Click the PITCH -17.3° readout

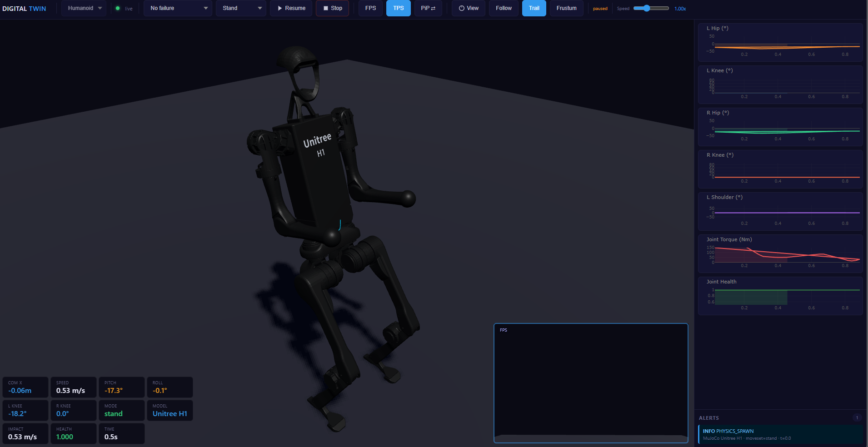tap(122, 387)
